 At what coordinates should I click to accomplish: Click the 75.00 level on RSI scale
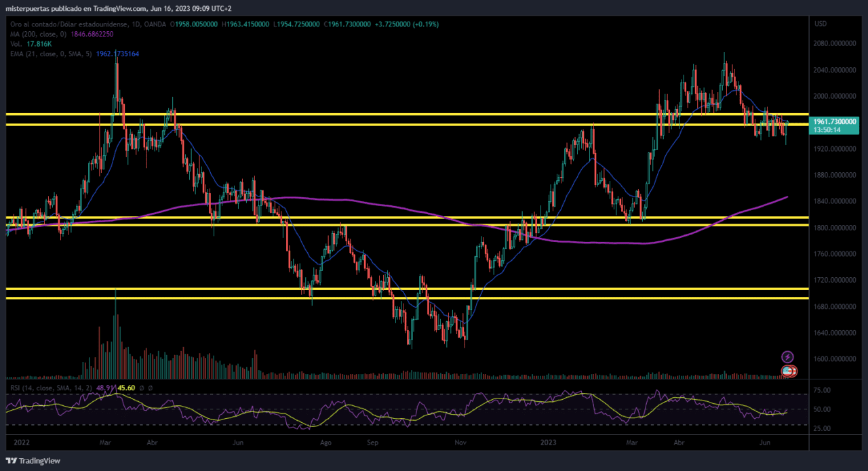click(823, 390)
